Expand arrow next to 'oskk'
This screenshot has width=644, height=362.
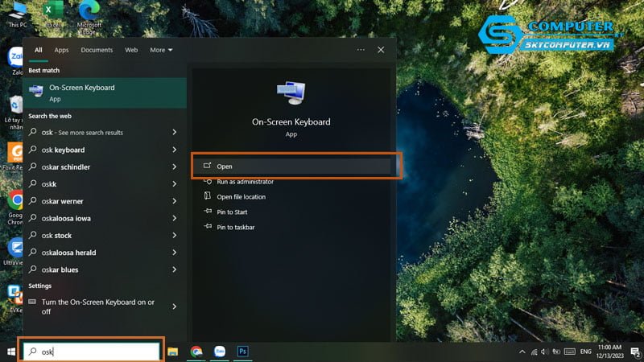pyautogui.click(x=175, y=184)
